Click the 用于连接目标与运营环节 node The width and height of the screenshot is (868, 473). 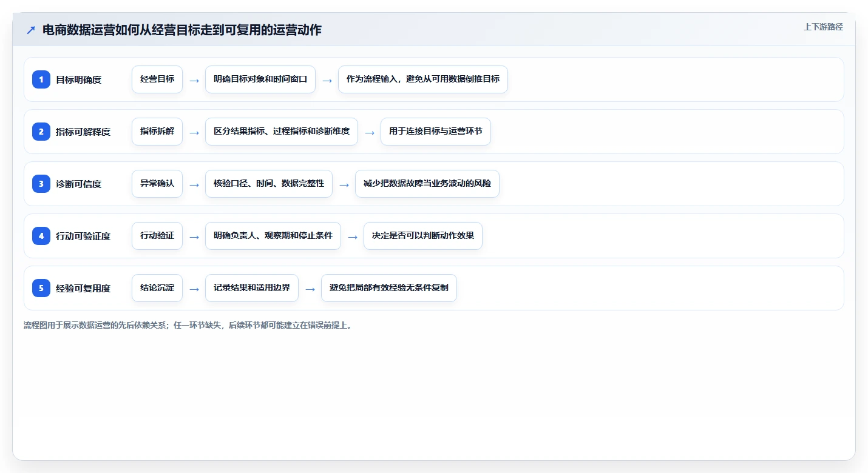click(x=436, y=132)
